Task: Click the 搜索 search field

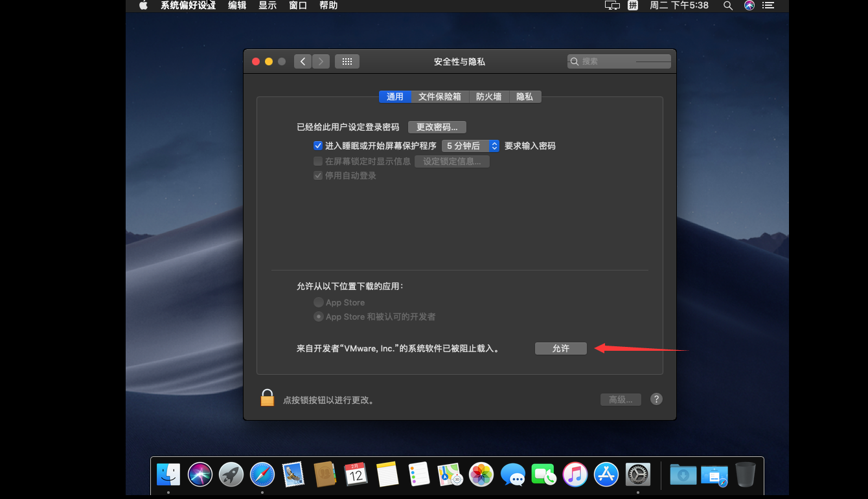Action: [x=619, y=61]
